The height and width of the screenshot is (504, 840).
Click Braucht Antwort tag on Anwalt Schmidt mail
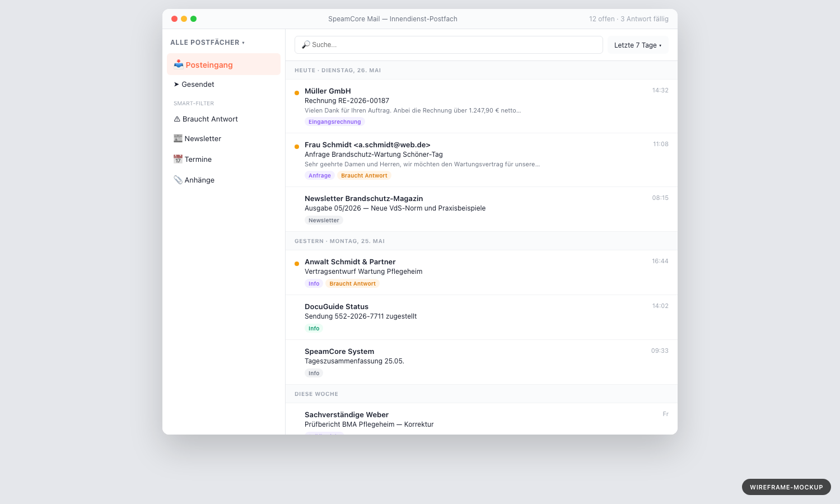(353, 283)
